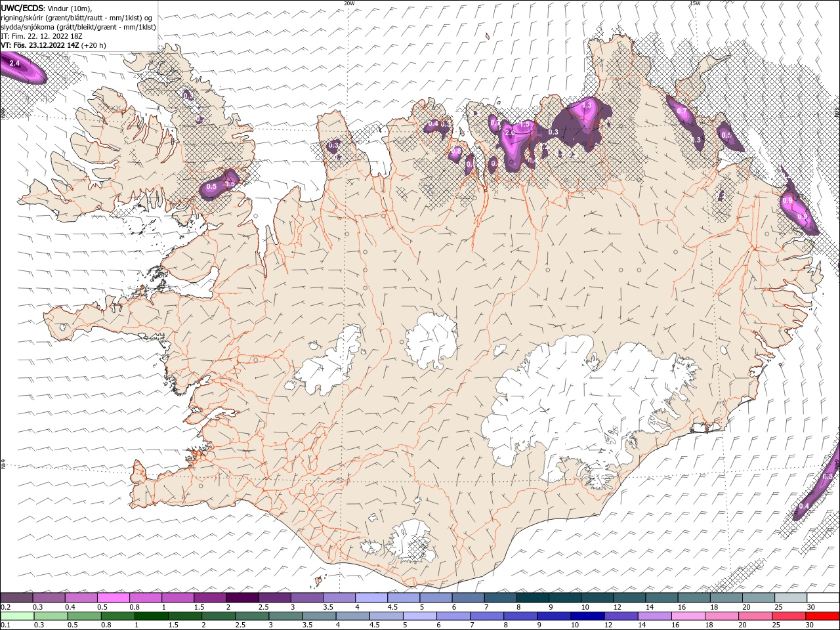The height and width of the screenshot is (630, 840).
Task: Pick the 25 red-pink rain legend swatch
Action: [789, 616]
